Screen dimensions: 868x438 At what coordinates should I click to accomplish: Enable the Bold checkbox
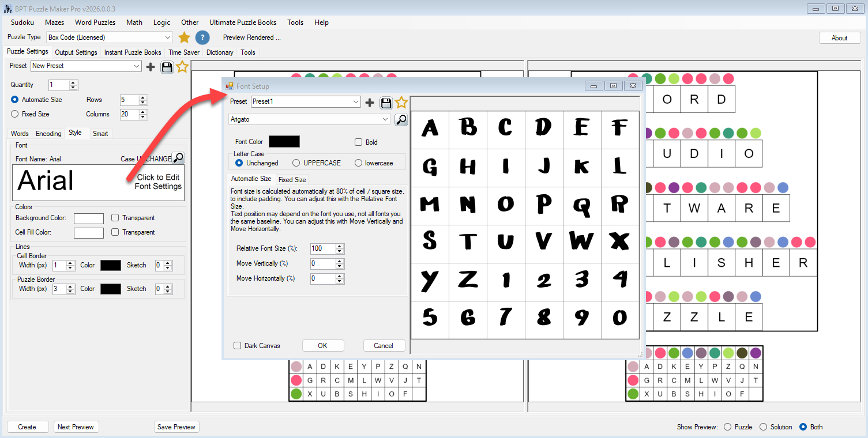coord(358,142)
